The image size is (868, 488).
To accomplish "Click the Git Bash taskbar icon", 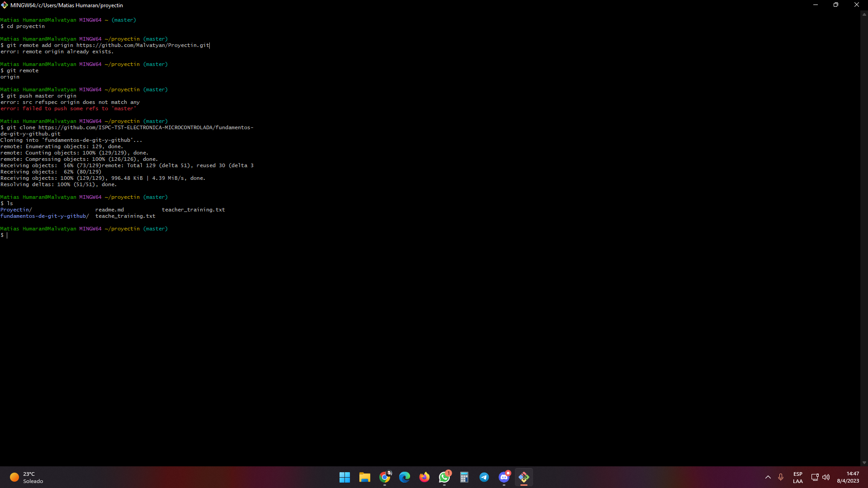I will (x=524, y=477).
